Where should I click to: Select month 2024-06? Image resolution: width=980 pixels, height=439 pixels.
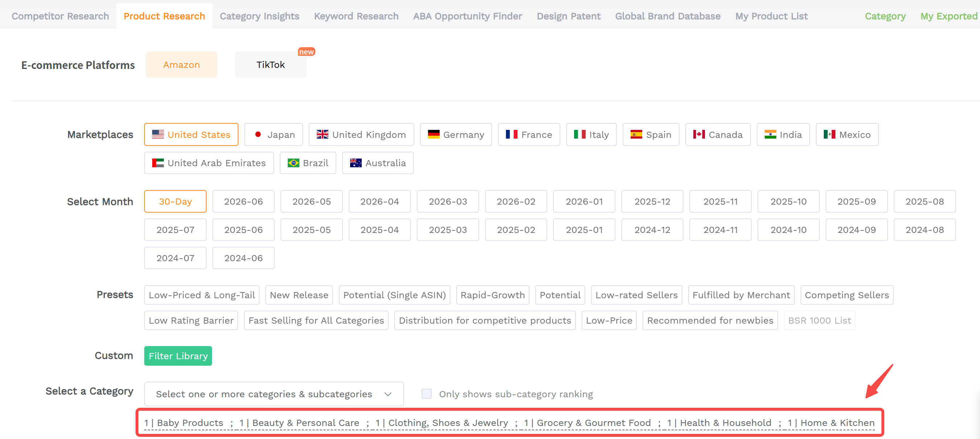[x=244, y=258]
